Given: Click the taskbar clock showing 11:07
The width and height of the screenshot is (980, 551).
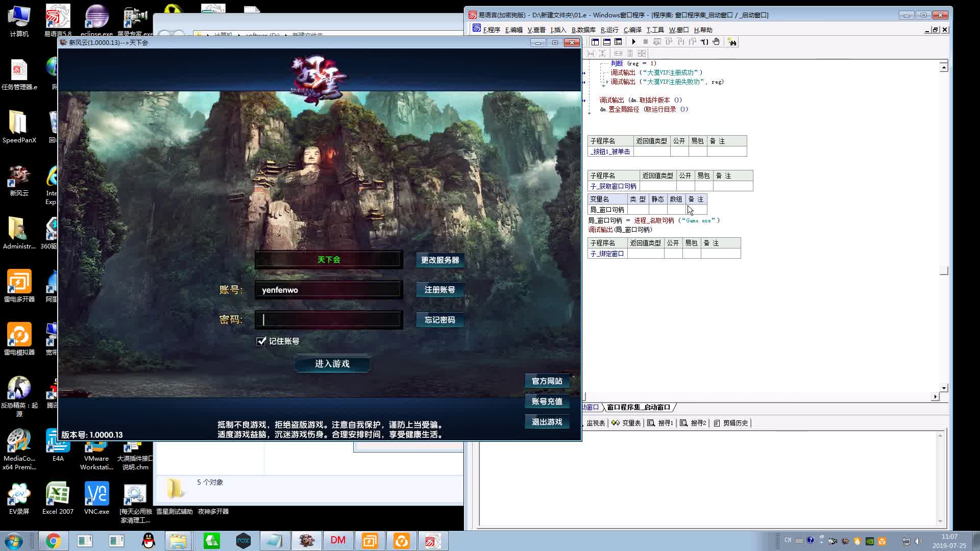Looking at the screenshot, I should 949,536.
